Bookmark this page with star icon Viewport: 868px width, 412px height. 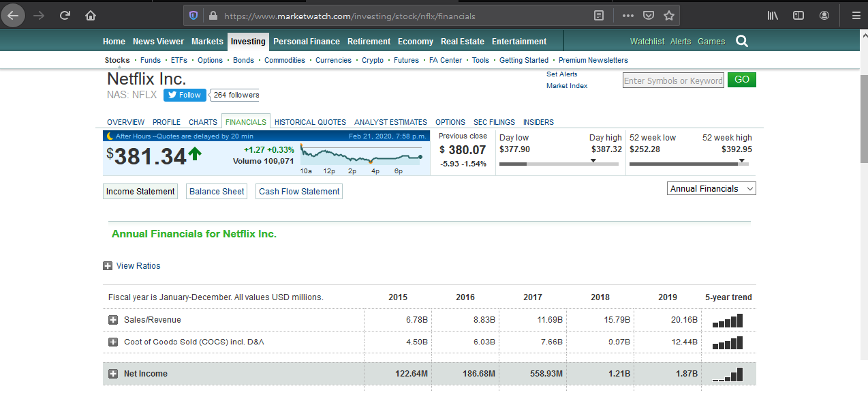pyautogui.click(x=669, y=16)
